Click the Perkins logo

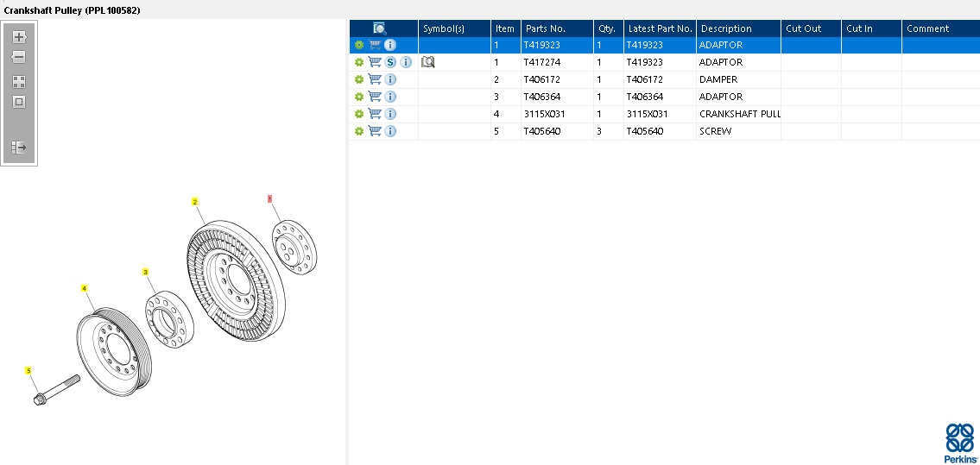click(x=960, y=443)
